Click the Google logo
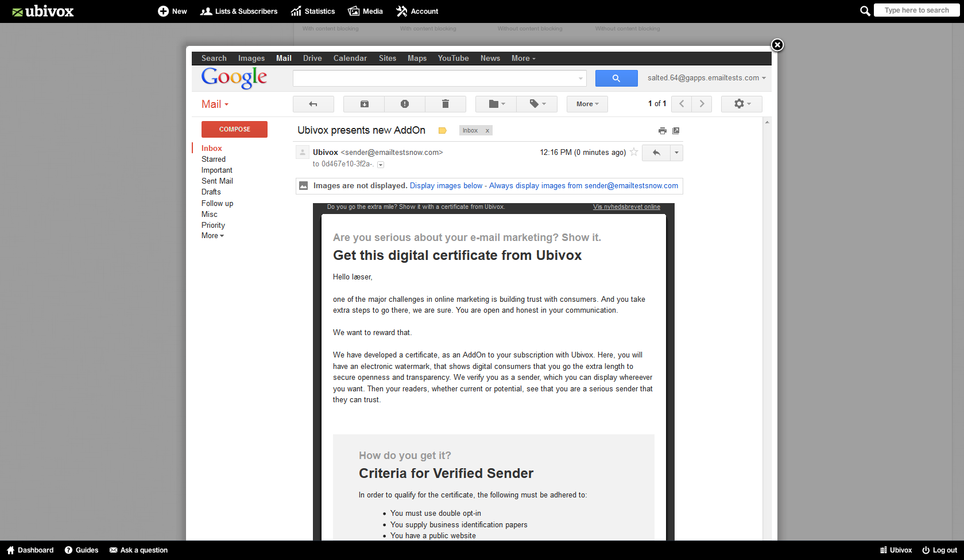Screen dimensions: 964x560 click(234, 77)
